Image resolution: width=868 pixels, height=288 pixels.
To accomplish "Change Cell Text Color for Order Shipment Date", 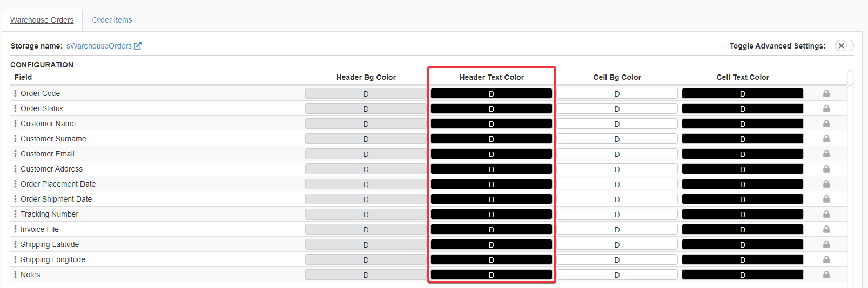I will click(x=742, y=199).
